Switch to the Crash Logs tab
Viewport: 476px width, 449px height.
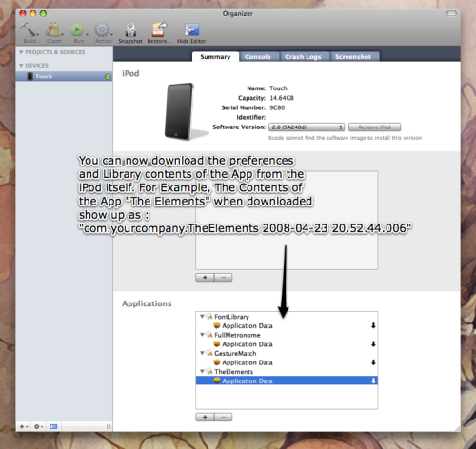point(303,57)
